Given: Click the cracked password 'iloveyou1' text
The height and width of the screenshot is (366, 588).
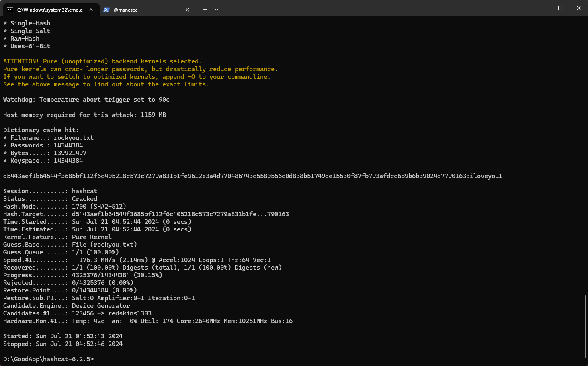Looking at the screenshot, I should tap(486, 176).
